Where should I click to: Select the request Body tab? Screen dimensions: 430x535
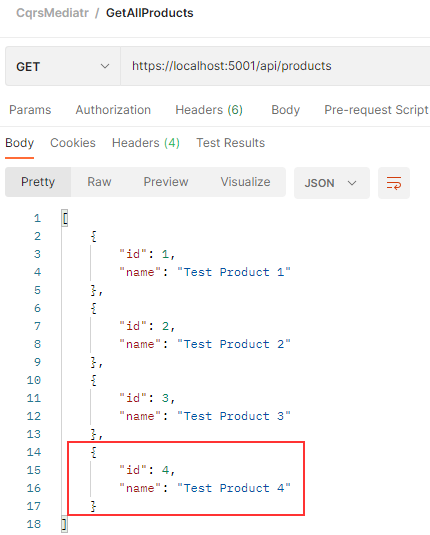tap(285, 110)
